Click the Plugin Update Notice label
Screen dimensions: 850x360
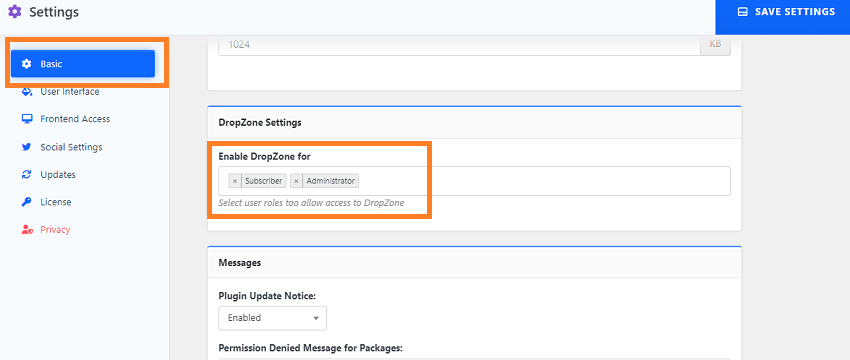pos(267,296)
